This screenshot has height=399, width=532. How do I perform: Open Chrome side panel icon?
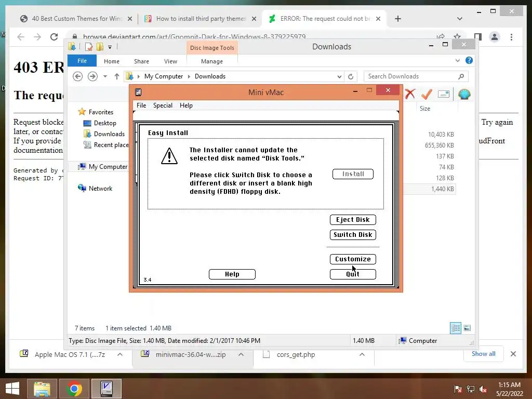[x=478, y=37]
